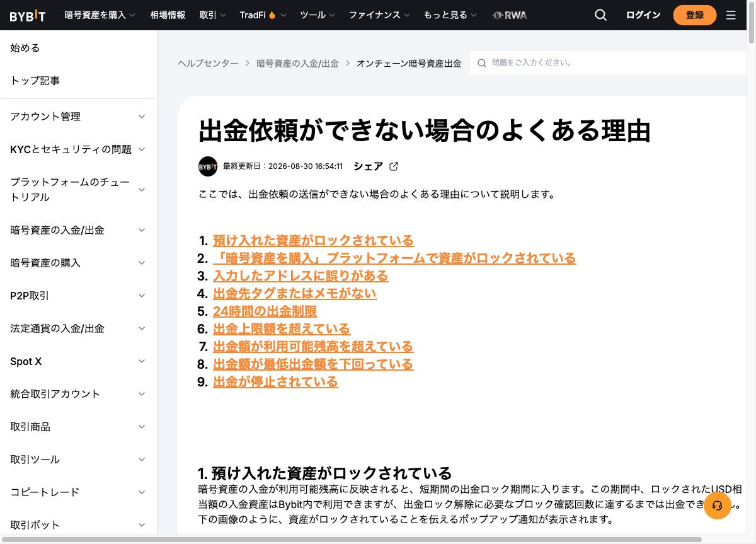Open ファイナンス dropdown menu
756x544 pixels.
click(x=379, y=15)
